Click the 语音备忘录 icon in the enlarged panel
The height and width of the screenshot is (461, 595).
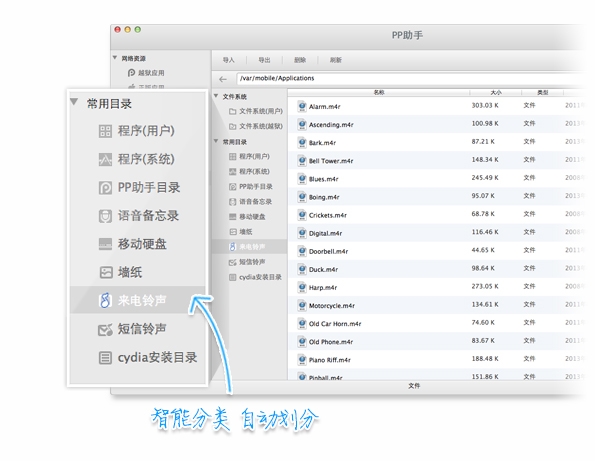105,216
